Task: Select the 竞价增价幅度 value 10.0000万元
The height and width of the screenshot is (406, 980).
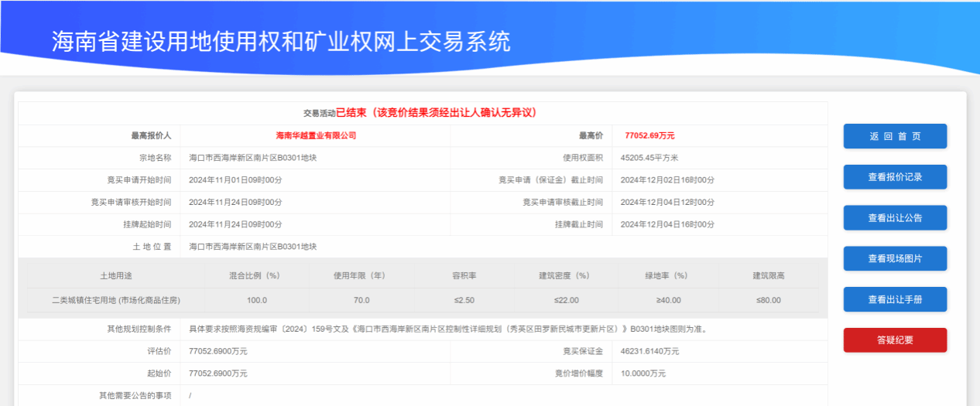Action: (642, 374)
